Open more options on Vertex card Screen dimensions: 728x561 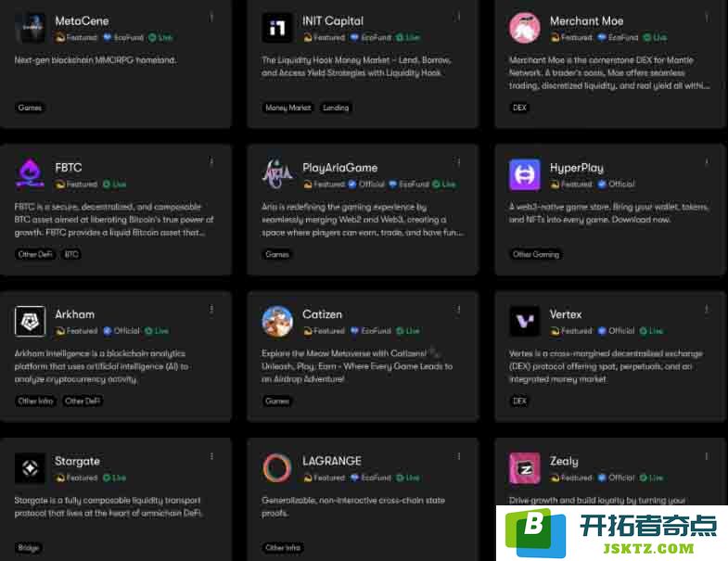tap(706, 310)
